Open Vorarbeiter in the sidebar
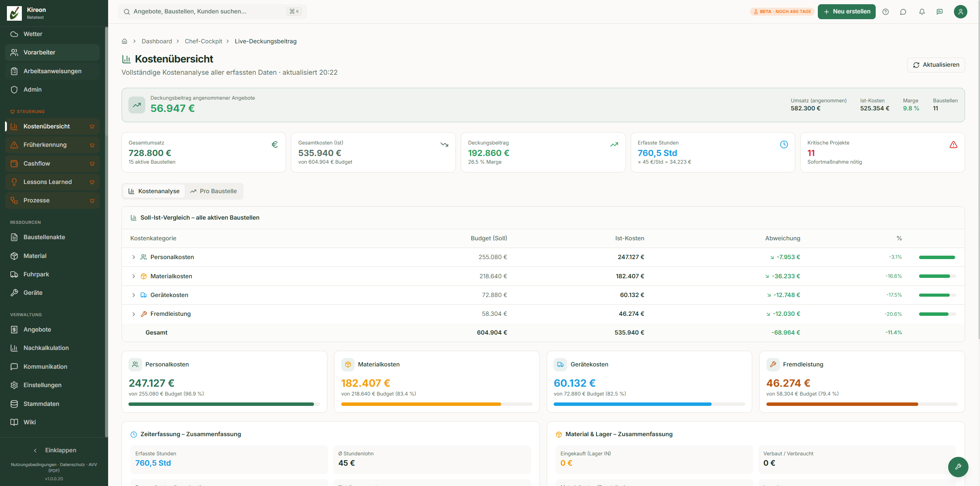 53,53
